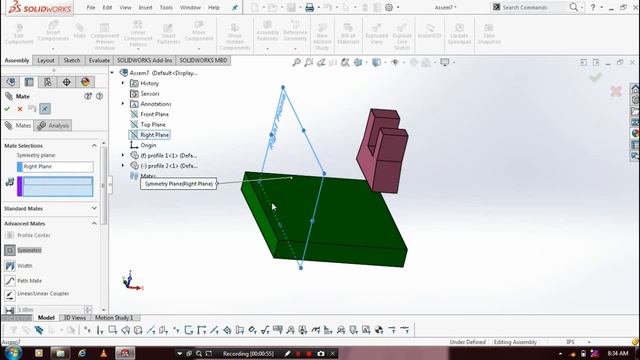This screenshot has width=640, height=360.
Task: Click the 1.00in distance value field
Action: (x=50, y=310)
